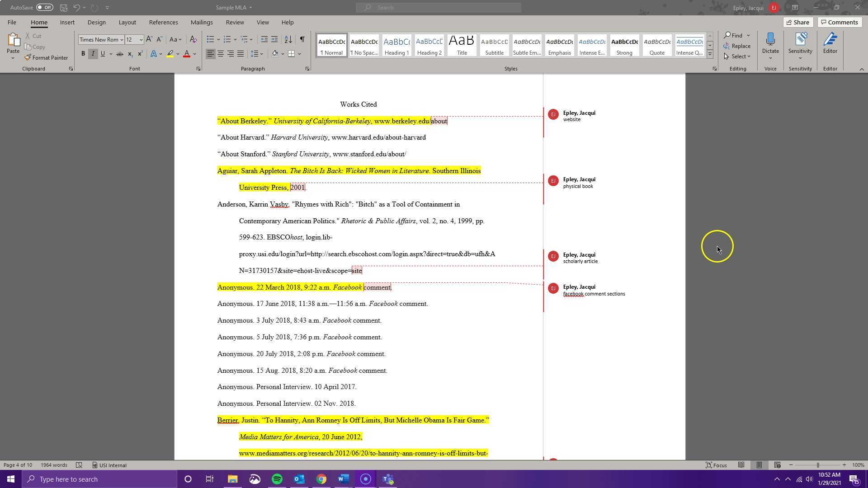Click the Share button

point(797,22)
